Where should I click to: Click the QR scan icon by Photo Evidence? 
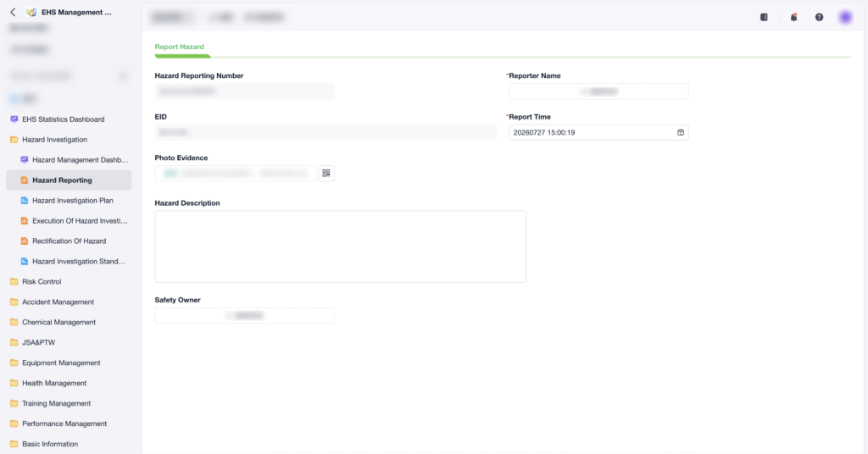point(326,174)
